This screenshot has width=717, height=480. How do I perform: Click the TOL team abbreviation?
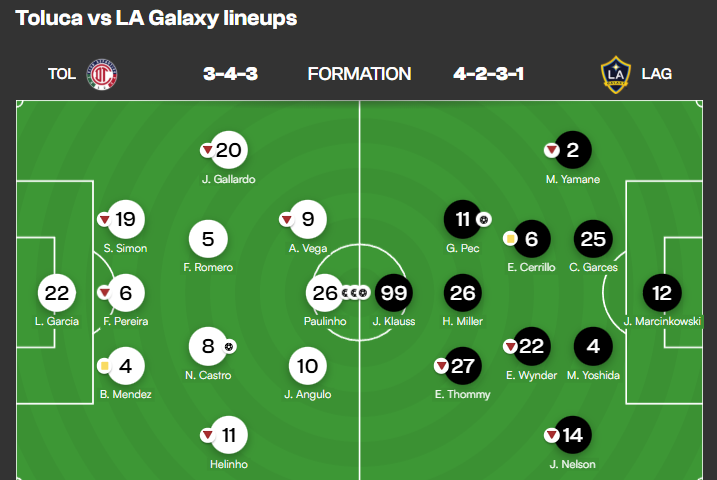(62, 73)
